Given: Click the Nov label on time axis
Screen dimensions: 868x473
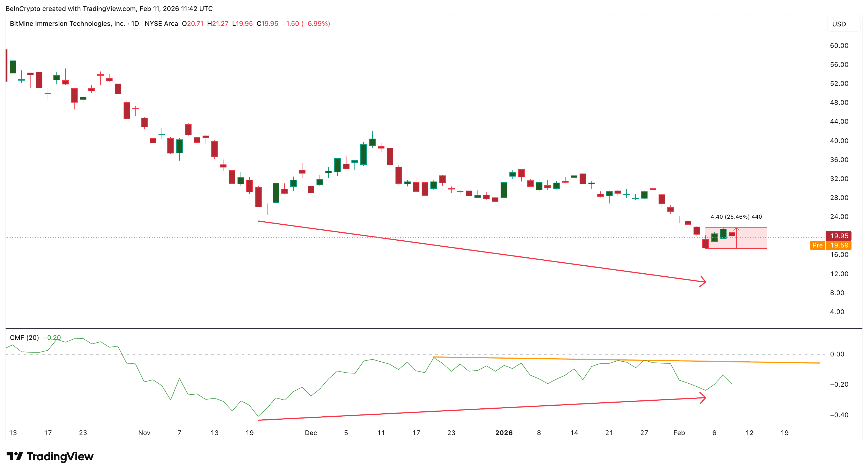Looking at the screenshot, I should click(144, 433).
